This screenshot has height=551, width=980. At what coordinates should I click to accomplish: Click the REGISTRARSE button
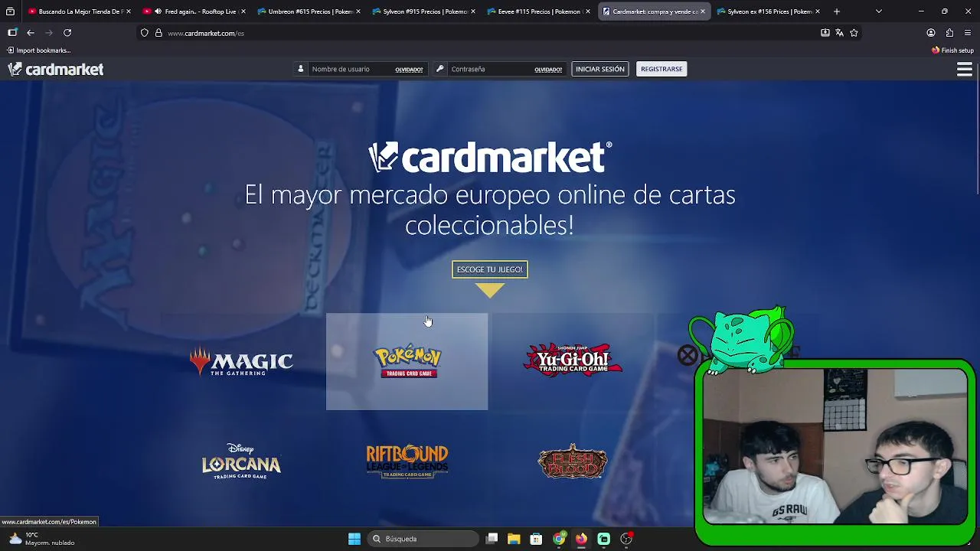click(661, 70)
